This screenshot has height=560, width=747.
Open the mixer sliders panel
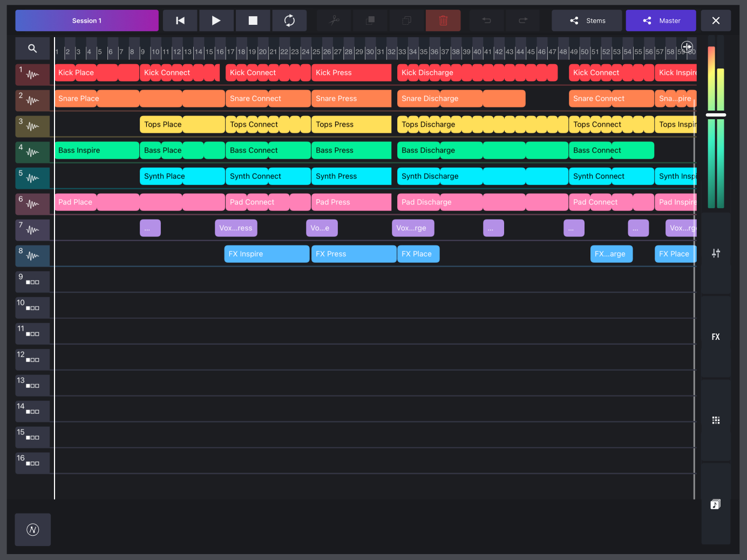[716, 253]
